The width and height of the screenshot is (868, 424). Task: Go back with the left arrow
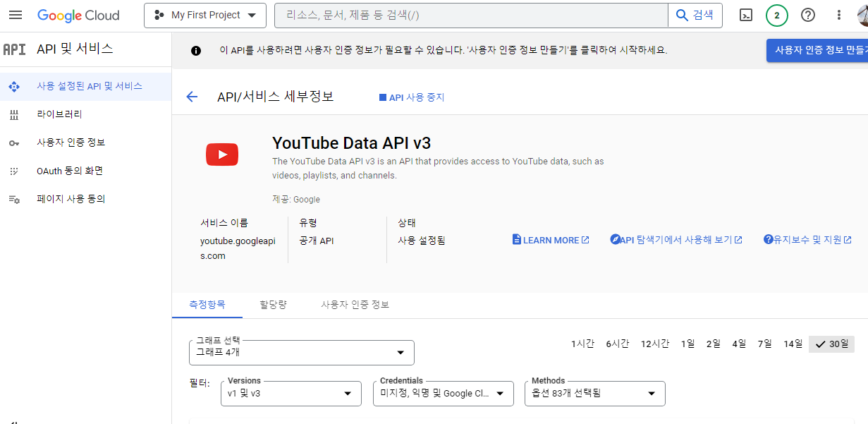pos(192,97)
